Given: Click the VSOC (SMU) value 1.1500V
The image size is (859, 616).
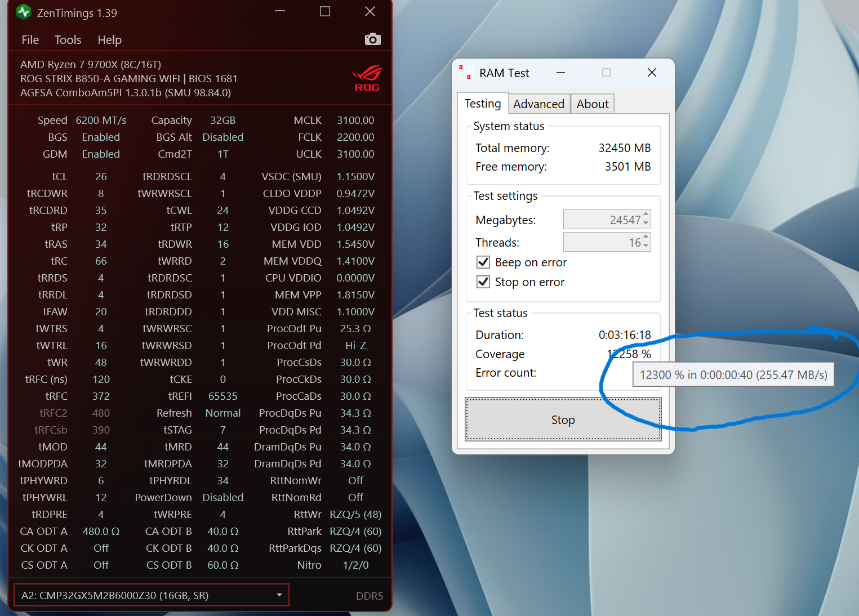Looking at the screenshot, I should pos(355,177).
